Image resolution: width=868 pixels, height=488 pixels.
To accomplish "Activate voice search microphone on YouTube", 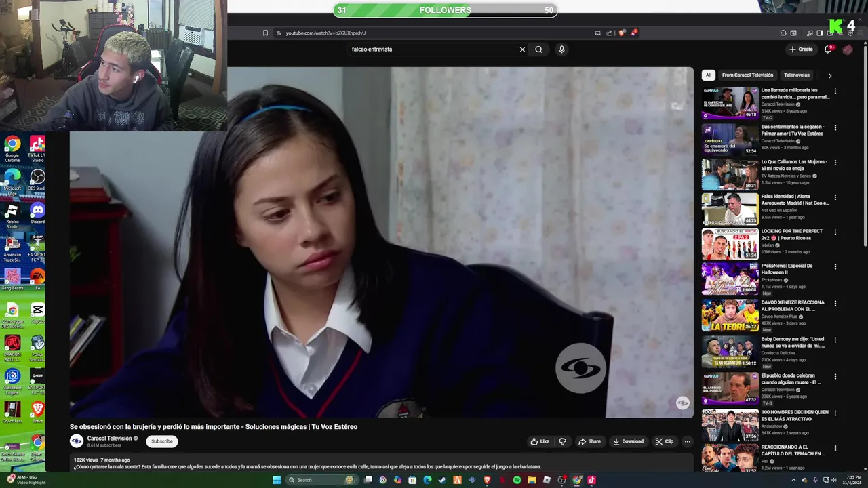I will tap(561, 49).
